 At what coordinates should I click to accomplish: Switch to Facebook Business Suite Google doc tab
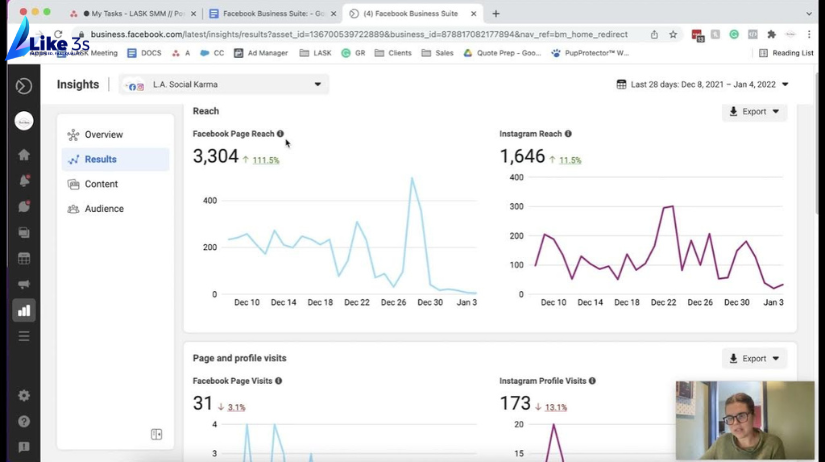[273, 14]
